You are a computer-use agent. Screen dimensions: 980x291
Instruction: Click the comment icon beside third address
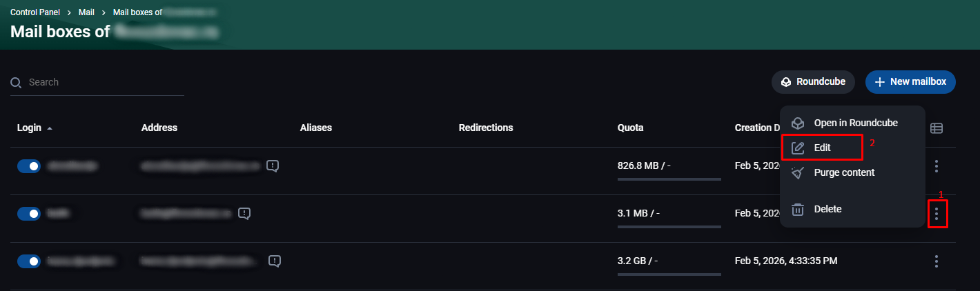tap(275, 261)
